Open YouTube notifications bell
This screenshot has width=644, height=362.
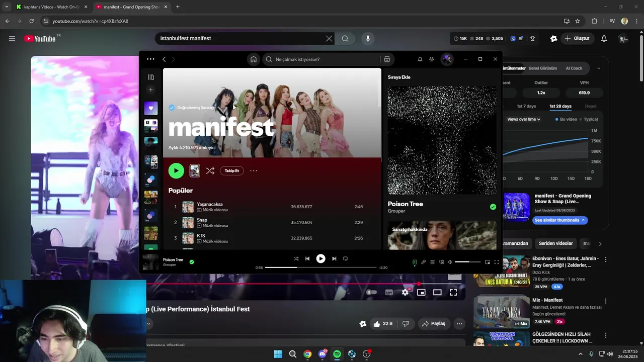[604, 38]
